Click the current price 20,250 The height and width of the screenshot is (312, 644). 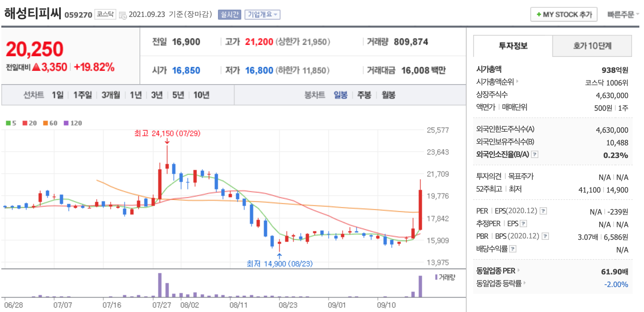tap(35, 49)
